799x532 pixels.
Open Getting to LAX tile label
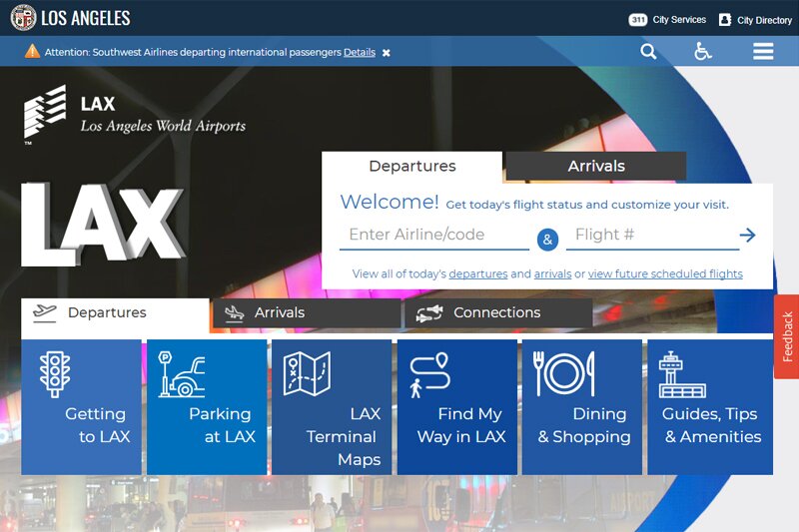pos(97,425)
